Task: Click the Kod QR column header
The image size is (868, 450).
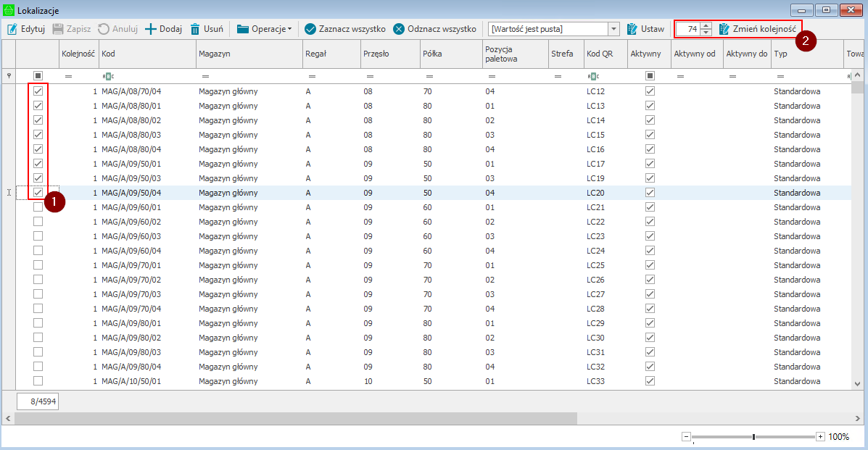Action: pos(605,54)
